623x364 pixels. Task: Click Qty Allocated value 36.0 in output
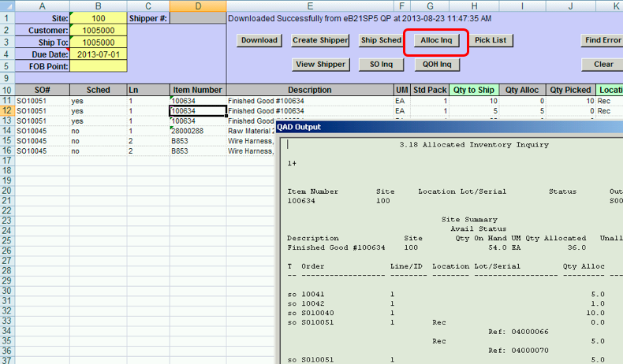pyautogui.click(x=576, y=247)
